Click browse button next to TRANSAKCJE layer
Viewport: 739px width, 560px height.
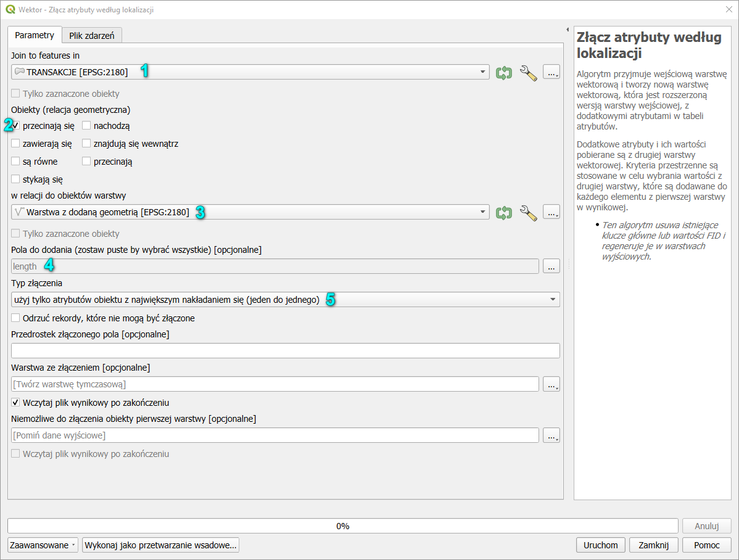tap(551, 73)
